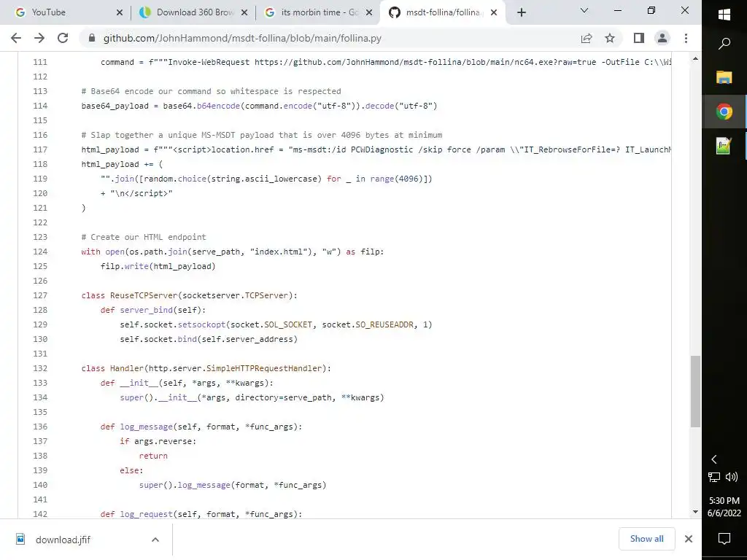The width and height of the screenshot is (747, 560).
Task: Expand download.jfif options chevron
Action: [155, 540]
